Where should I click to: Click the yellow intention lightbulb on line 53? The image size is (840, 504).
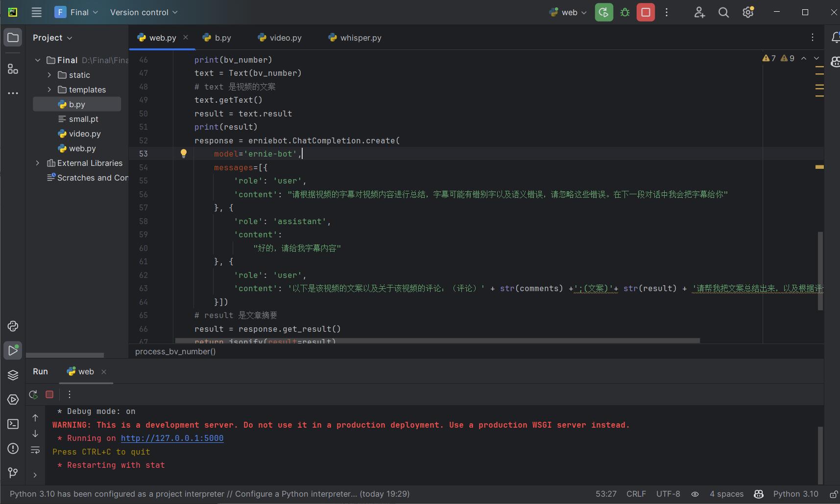tap(184, 154)
